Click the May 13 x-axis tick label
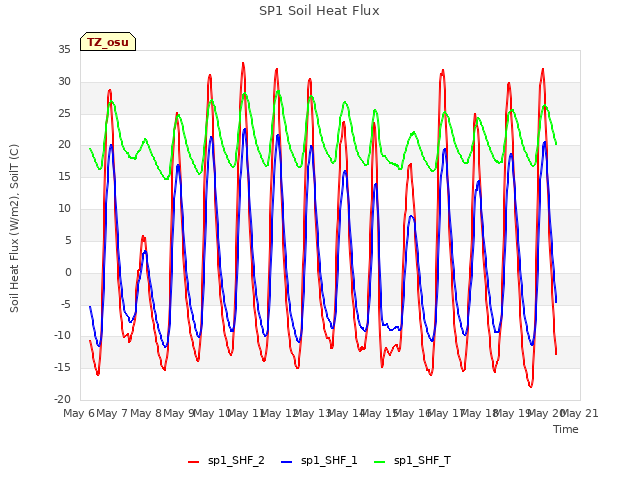This screenshot has height=480, width=640. 312,413
